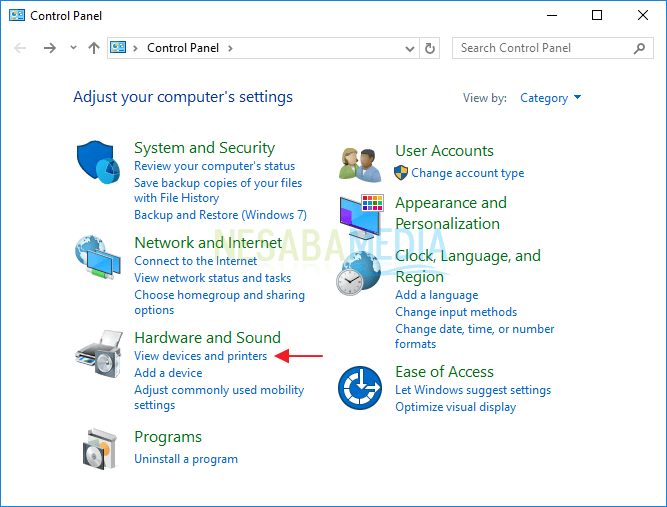The height and width of the screenshot is (507, 667).
Task: Click the System and Security shield icon
Action: (98, 162)
